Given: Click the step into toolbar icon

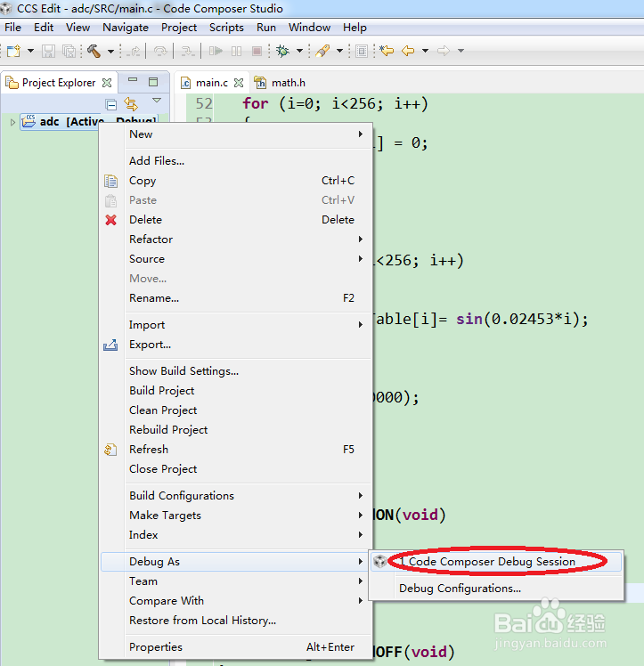Looking at the screenshot, I should (187, 51).
